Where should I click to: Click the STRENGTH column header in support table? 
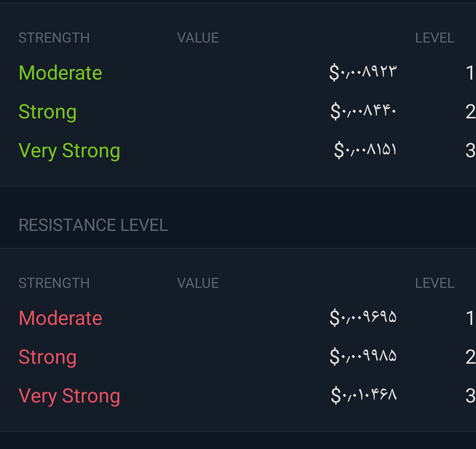[x=54, y=38]
